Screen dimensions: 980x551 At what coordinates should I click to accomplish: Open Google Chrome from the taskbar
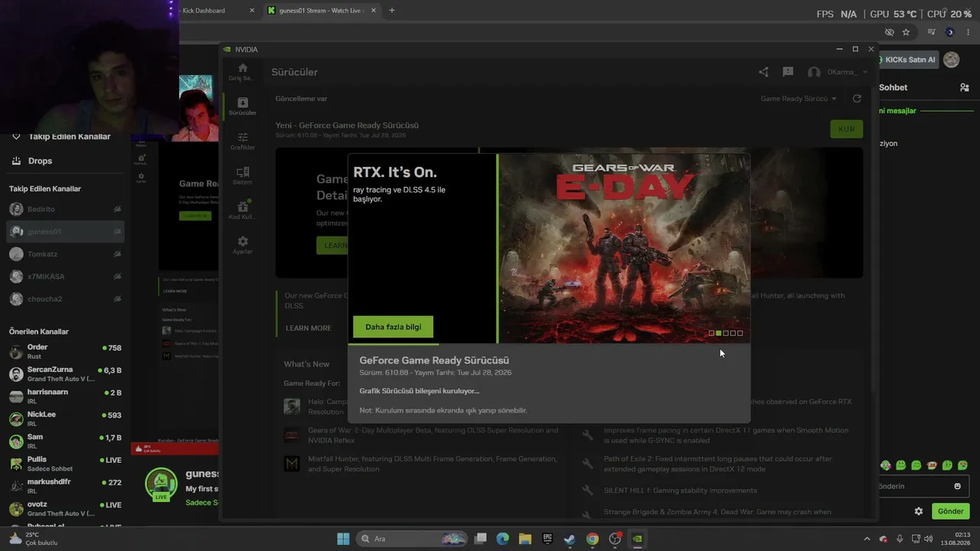pos(592,539)
